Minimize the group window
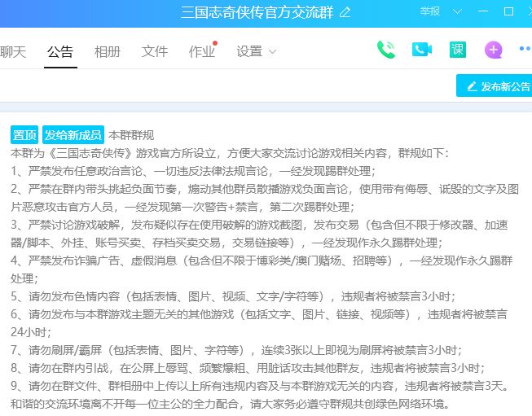 tap(482, 11)
